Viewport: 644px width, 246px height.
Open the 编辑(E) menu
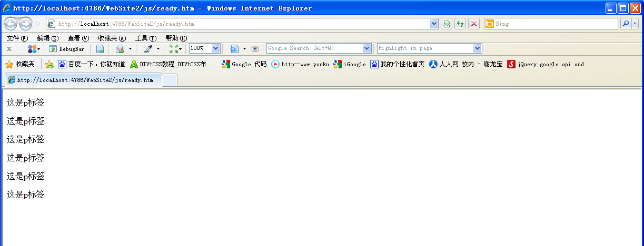(x=48, y=38)
